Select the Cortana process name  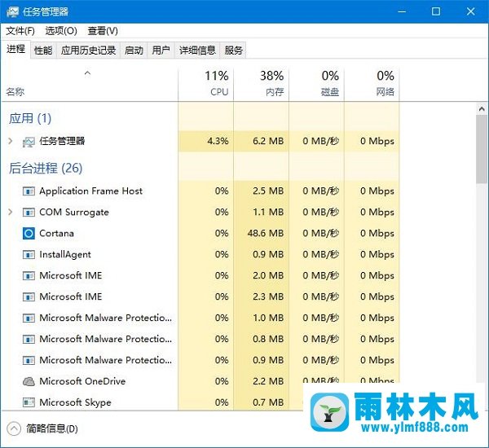pyautogui.click(x=56, y=233)
